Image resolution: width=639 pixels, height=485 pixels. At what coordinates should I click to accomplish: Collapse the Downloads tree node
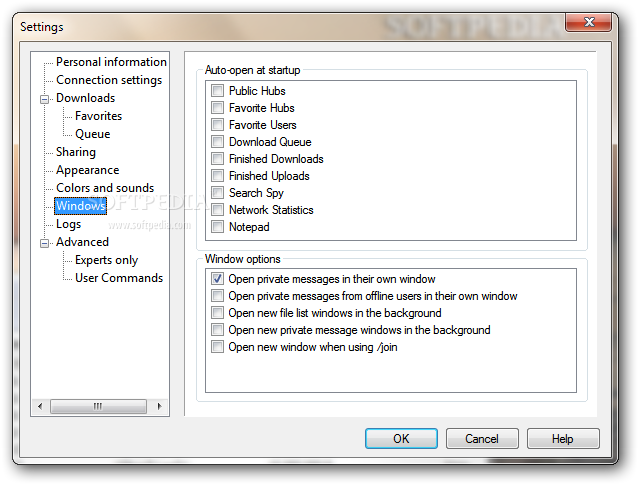pos(44,99)
